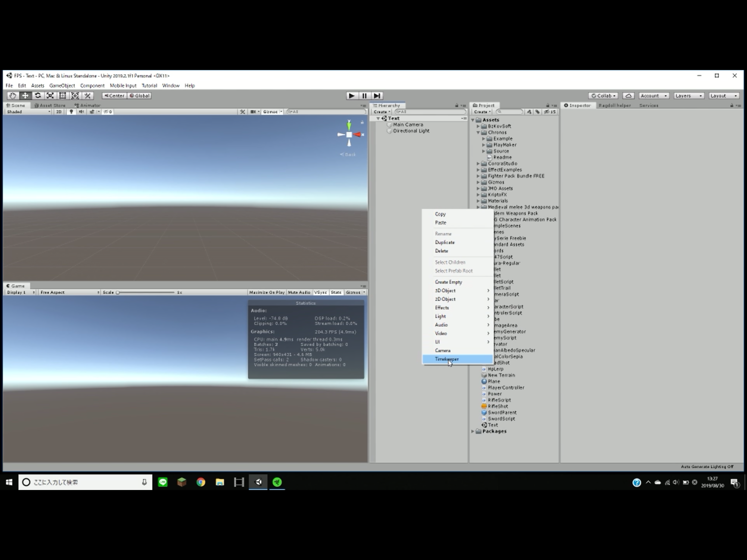Screen dimensions: 747x560
Task: Toggle 2D scene view mode
Action: pos(59,112)
